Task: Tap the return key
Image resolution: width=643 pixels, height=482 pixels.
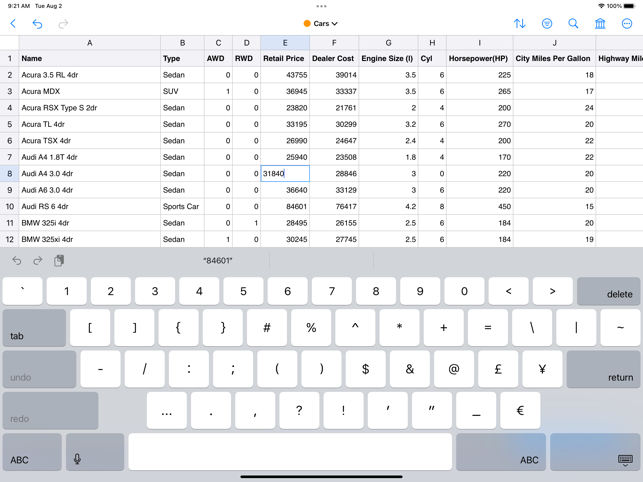Action: 604,369
